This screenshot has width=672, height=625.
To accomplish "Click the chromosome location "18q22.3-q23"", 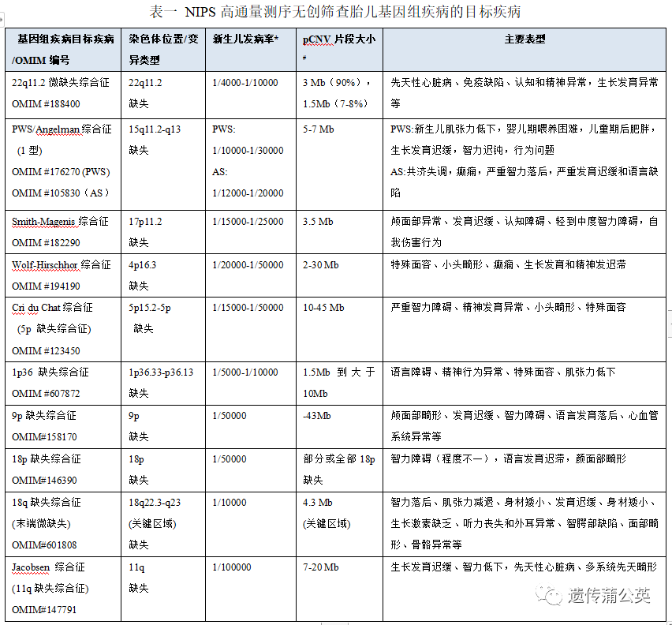I will (155, 503).
